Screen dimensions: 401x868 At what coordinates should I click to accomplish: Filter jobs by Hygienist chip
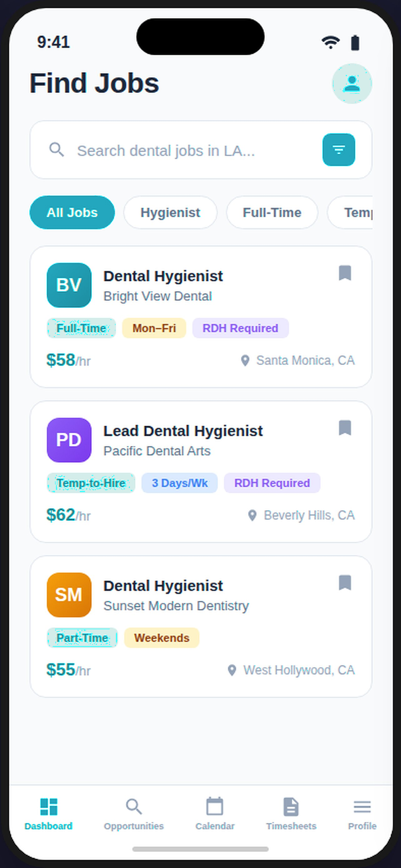tap(170, 212)
